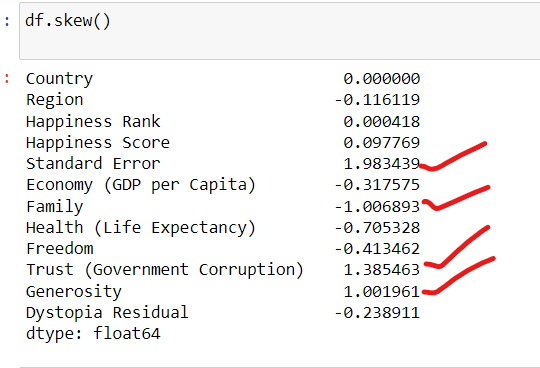Click the red checkmark next to Family value
Screen dimensions: 540x368
pos(456,198)
